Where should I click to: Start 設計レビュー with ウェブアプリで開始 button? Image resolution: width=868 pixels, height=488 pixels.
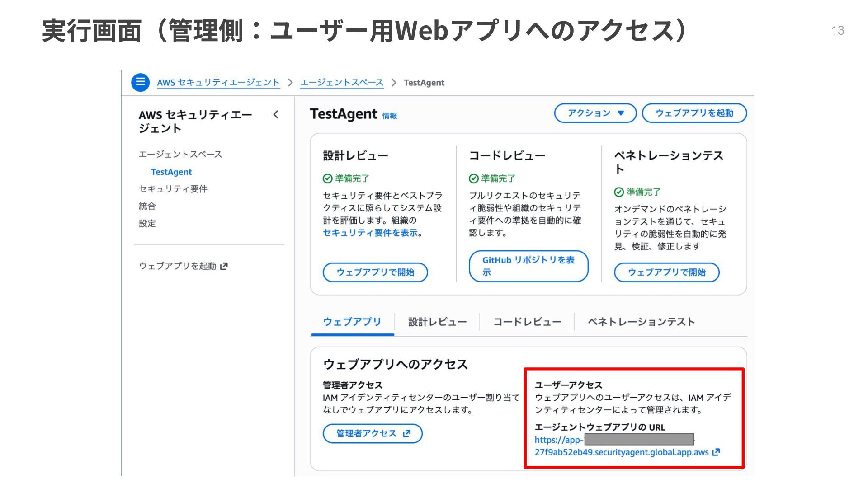pyautogui.click(x=375, y=272)
